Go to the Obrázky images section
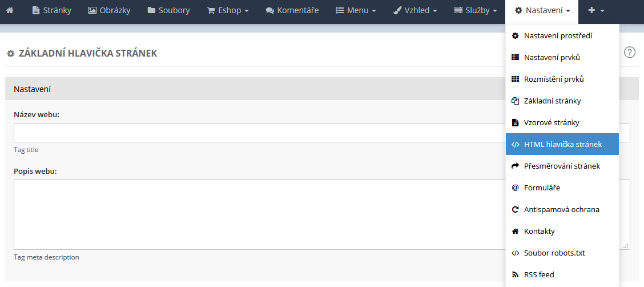Screen dimensions: 644x287 pyautogui.click(x=109, y=10)
